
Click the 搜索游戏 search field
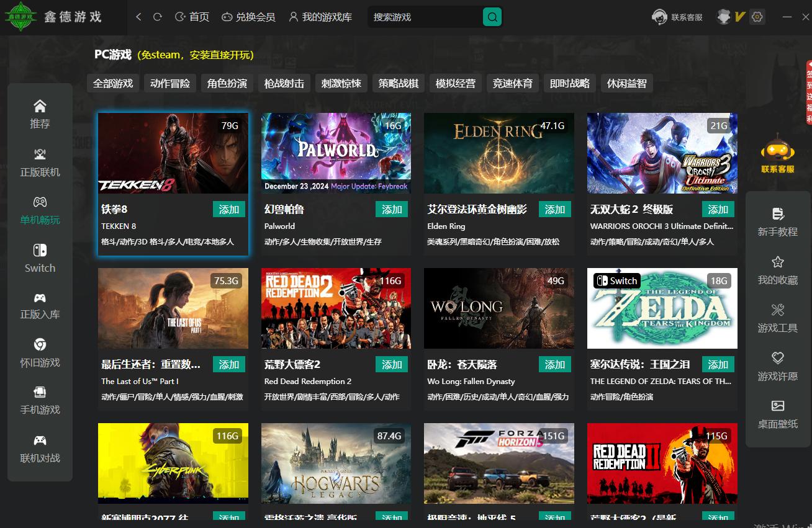425,17
